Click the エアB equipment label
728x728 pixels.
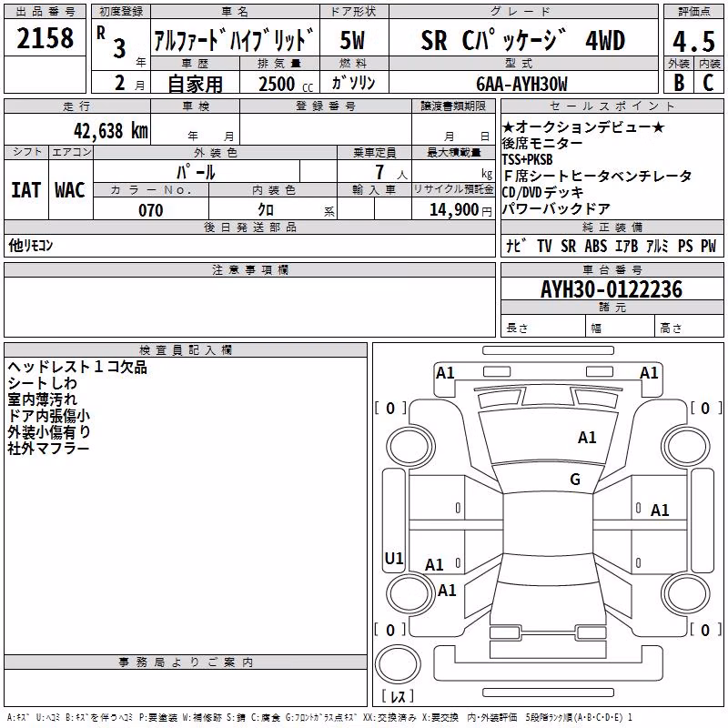pyautogui.click(x=627, y=246)
